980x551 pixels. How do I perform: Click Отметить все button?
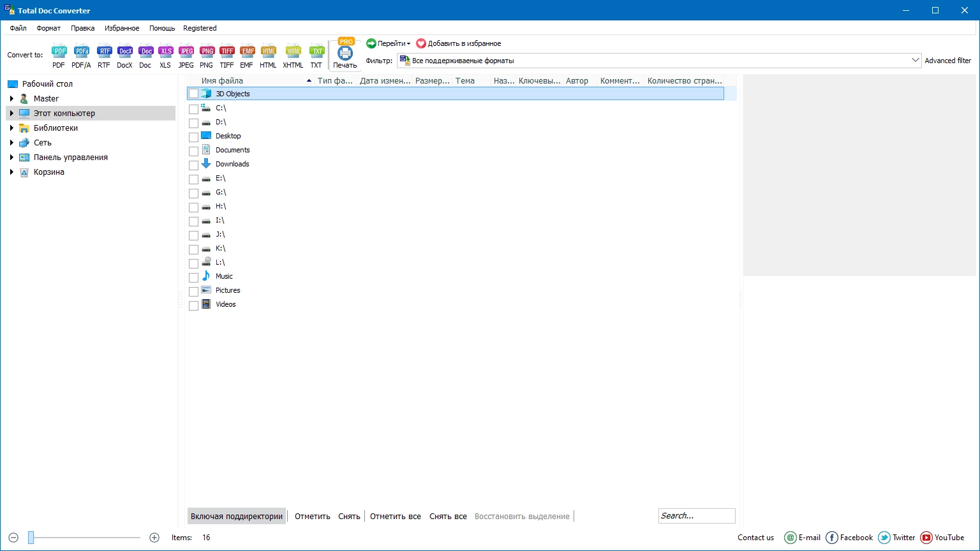[x=396, y=517]
